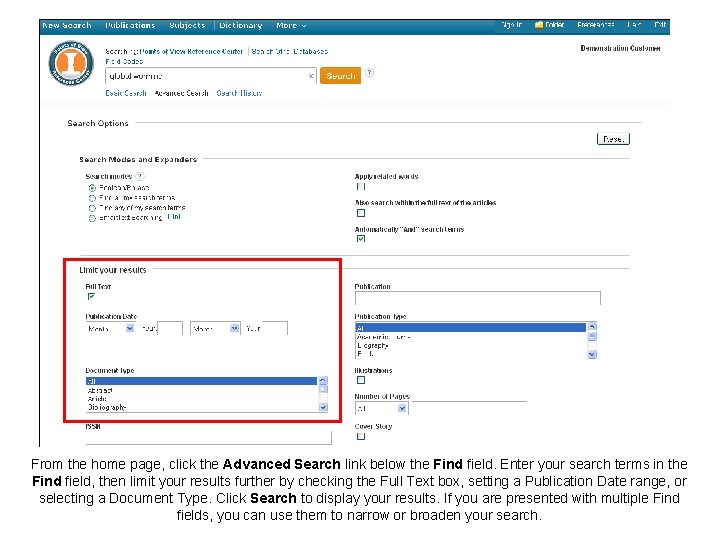This screenshot has height=540, width=720.
Task: Select All in Document Type list
Action: 201,381
